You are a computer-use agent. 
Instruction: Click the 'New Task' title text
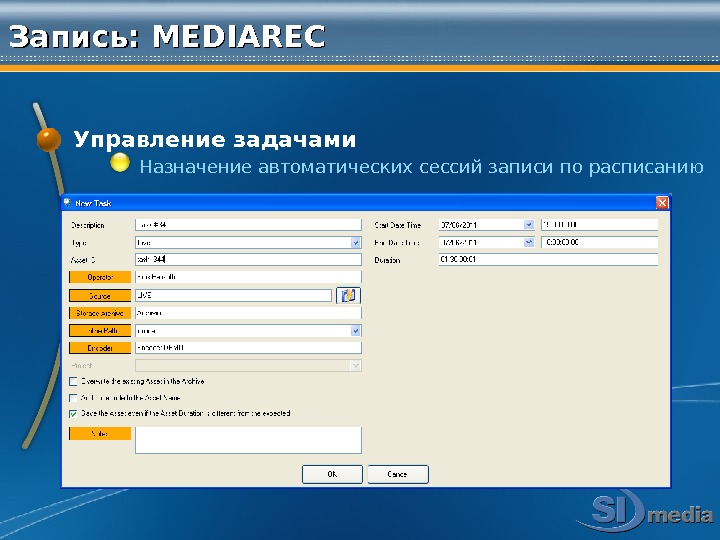coord(93,203)
